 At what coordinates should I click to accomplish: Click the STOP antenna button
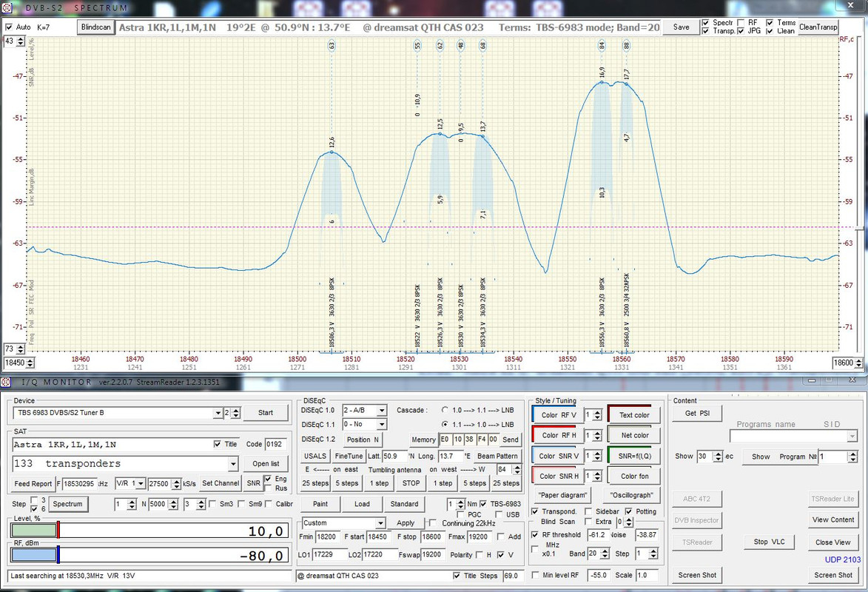point(411,483)
